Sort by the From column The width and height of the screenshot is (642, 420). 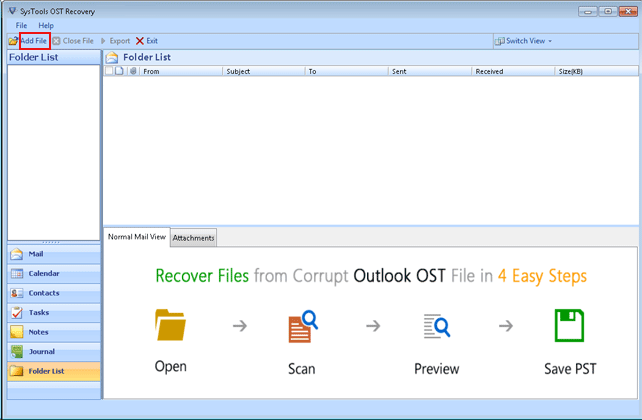click(181, 71)
